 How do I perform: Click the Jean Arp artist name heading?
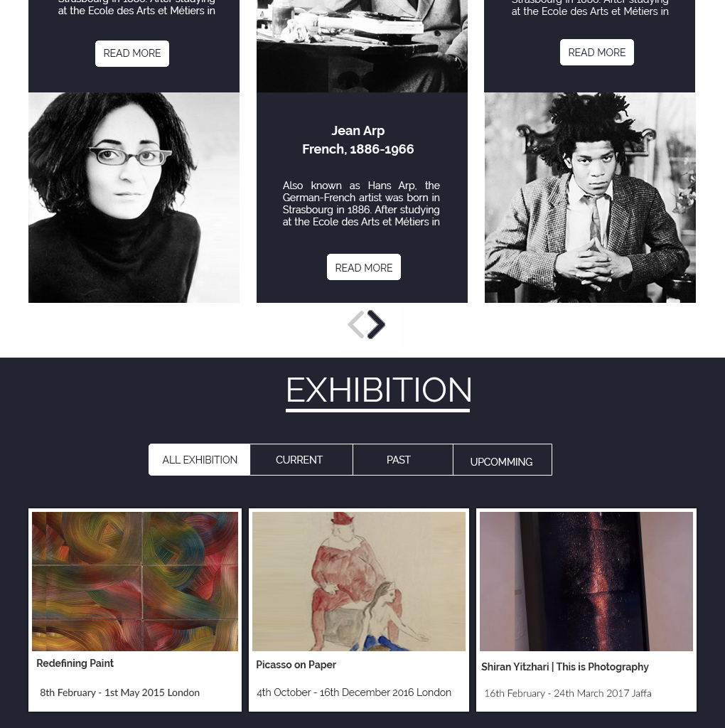(x=358, y=131)
